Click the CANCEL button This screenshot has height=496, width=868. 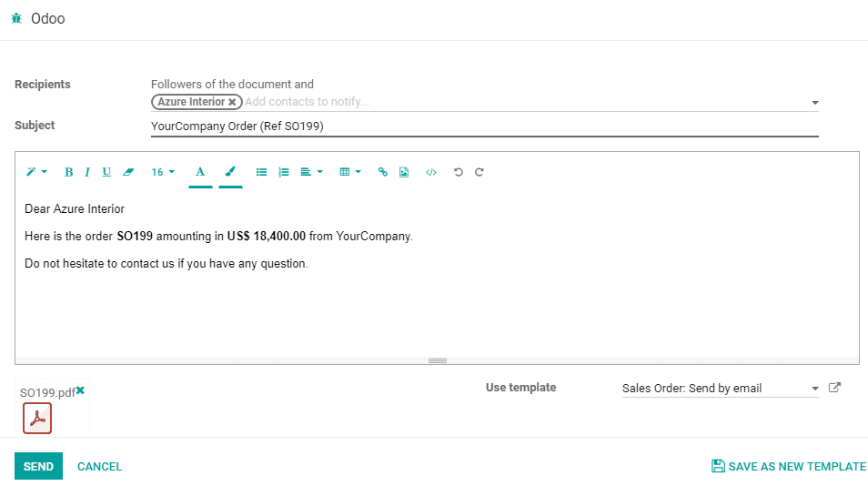[x=100, y=467]
